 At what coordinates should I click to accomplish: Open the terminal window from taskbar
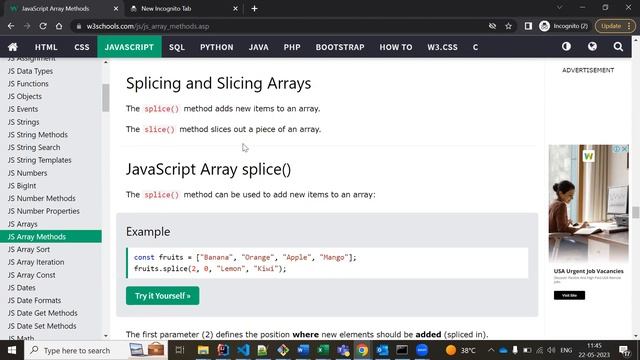[x=402, y=350]
